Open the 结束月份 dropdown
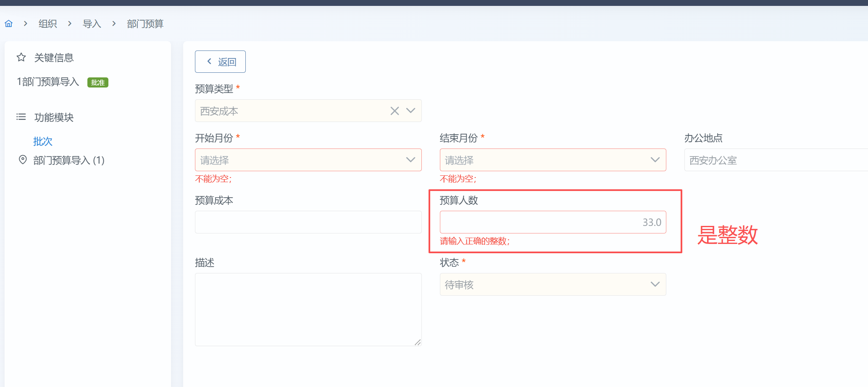This screenshot has height=387, width=868. (552, 160)
